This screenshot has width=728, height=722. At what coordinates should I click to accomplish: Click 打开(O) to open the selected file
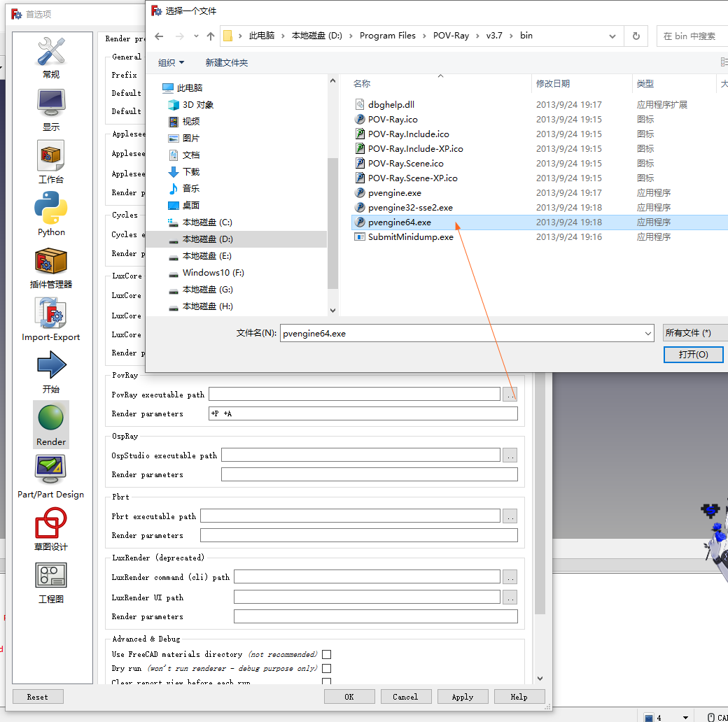pos(693,355)
